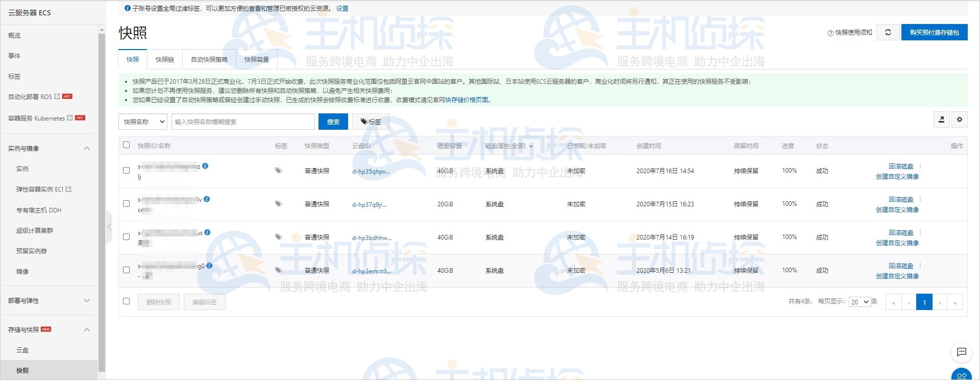The width and height of the screenshot is (980, 380).
Task: Open 镜像 in the sidebar
Action: (x=22, y=271)
